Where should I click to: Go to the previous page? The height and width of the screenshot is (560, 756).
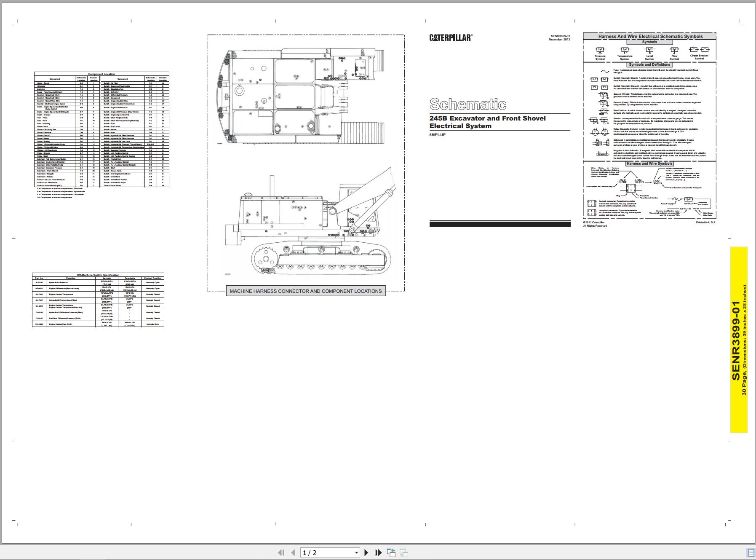coord(293,552)
